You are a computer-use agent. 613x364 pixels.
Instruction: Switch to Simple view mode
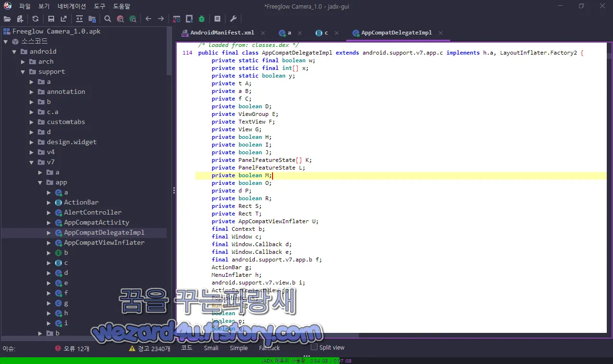(x=238, y=348)
